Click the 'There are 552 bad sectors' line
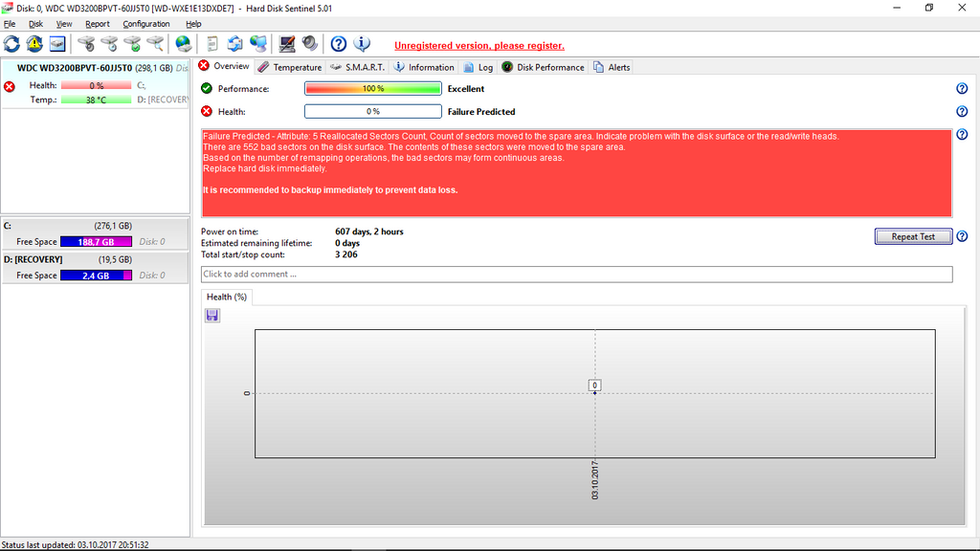This screenshot has height=551, width=980. 413,147
